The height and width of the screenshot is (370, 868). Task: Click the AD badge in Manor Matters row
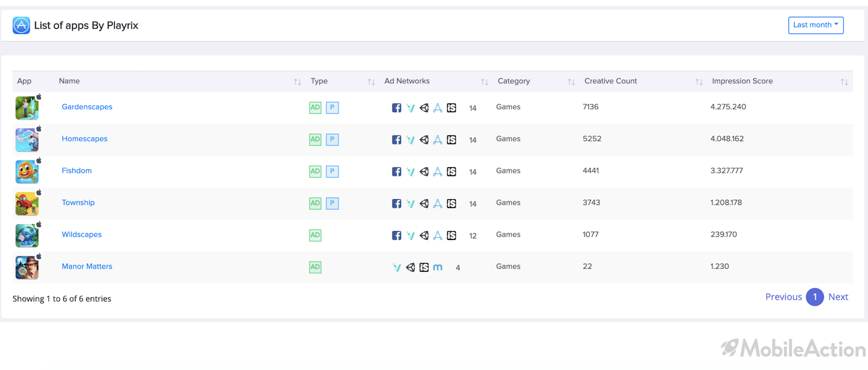315,267
